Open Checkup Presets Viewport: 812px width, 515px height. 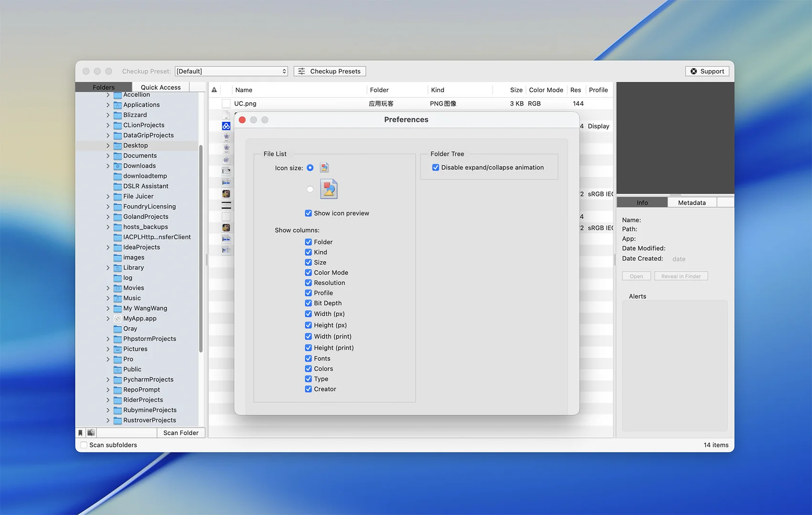pyautogui.click(x=330, y=71)
